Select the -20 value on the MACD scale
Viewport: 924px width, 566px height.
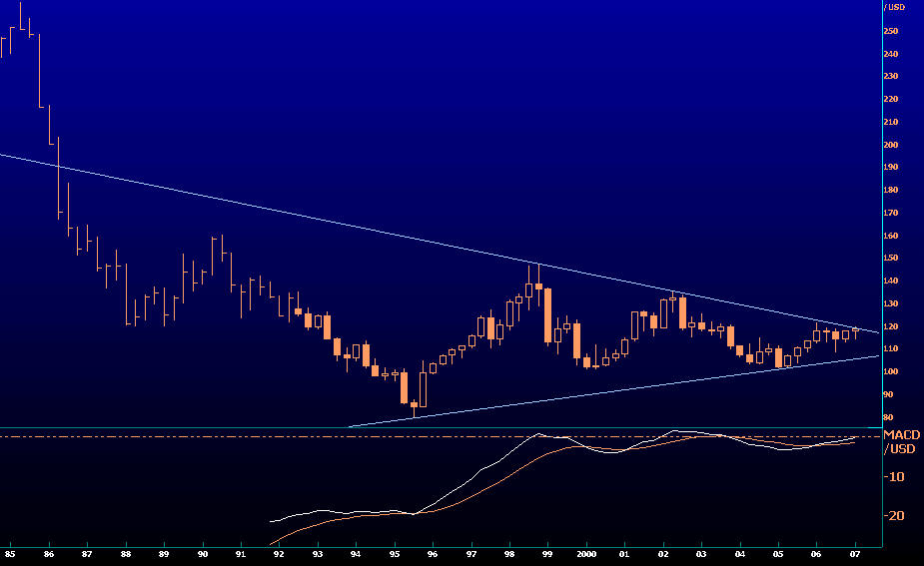(895, 516)
